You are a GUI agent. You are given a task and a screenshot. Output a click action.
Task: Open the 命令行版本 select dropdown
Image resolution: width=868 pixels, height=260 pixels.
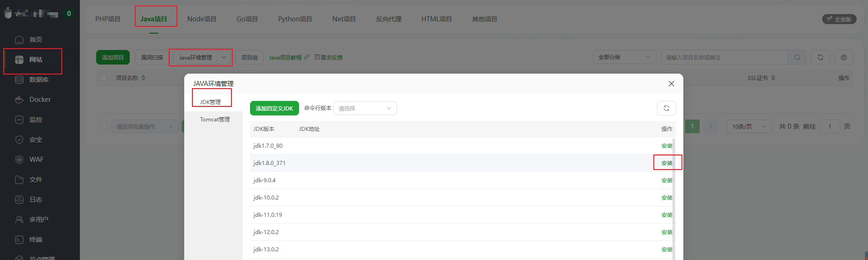click(x=365, y=108)
